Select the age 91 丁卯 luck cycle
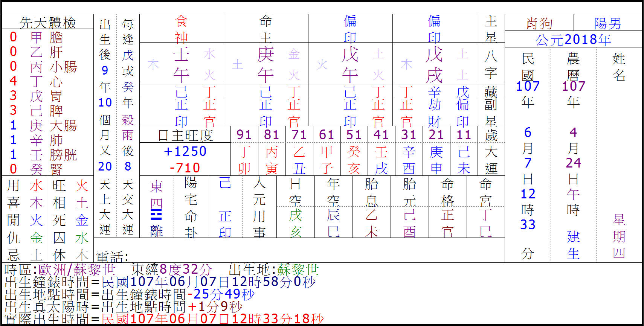 point(244,151)
